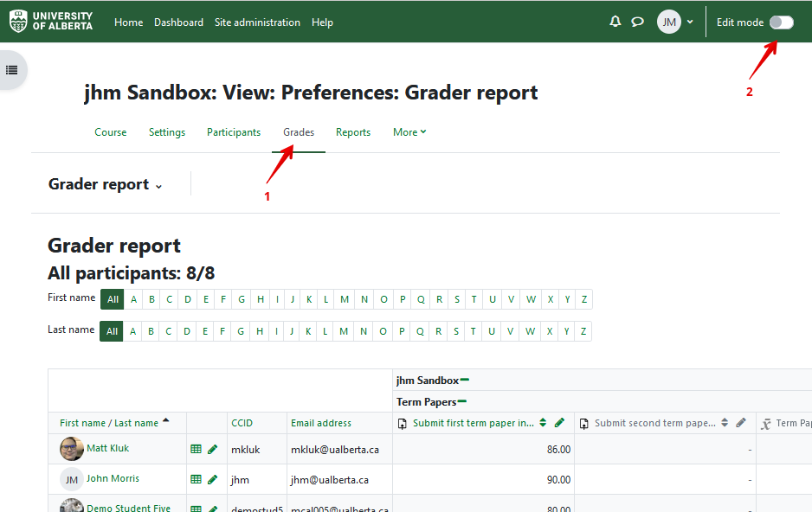Collapse the Term Papers category
This screenshot has height=512, width=812.
(x=462, y=401)
